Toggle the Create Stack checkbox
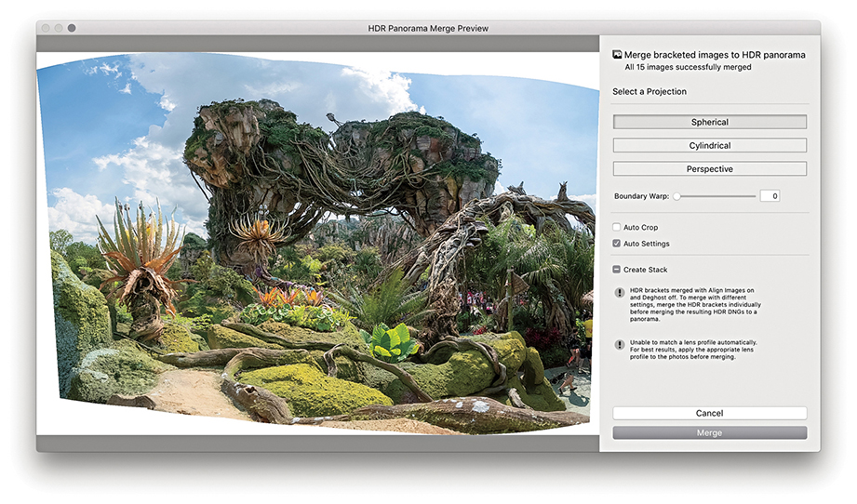The height and width of the screenshot is (504, 857). point(617,270)
